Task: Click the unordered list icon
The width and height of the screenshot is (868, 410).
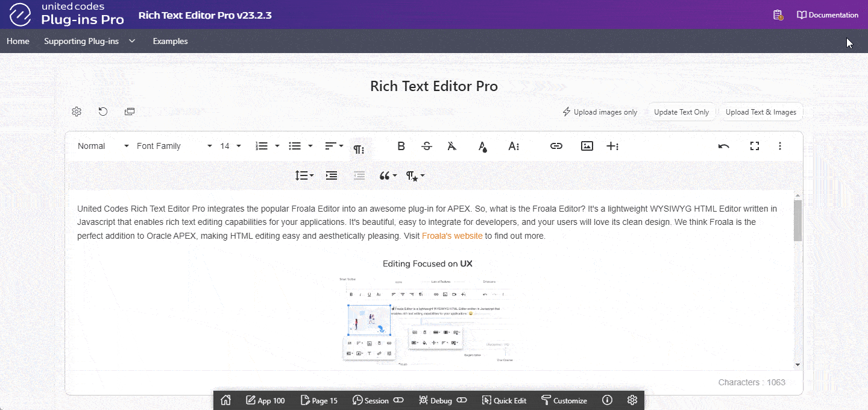Action: pyautogui.click(x=295, y=146)
